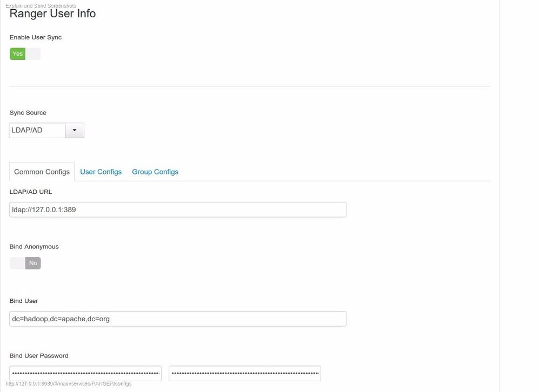Click the Bind User Password label
Screen dimensions: 540x392
coord(39,356)
